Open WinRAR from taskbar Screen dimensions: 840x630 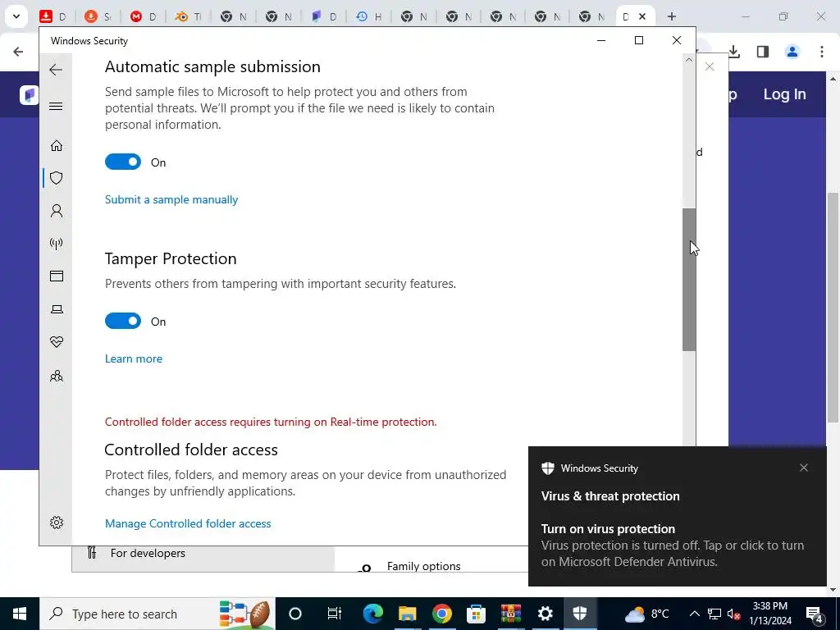[510, 614]
